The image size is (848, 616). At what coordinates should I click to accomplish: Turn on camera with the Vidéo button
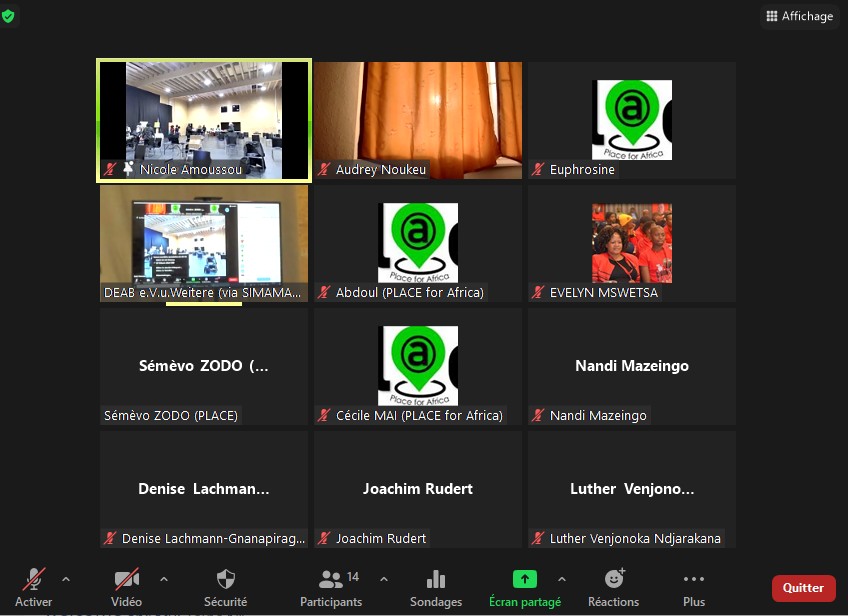[126, 586]
